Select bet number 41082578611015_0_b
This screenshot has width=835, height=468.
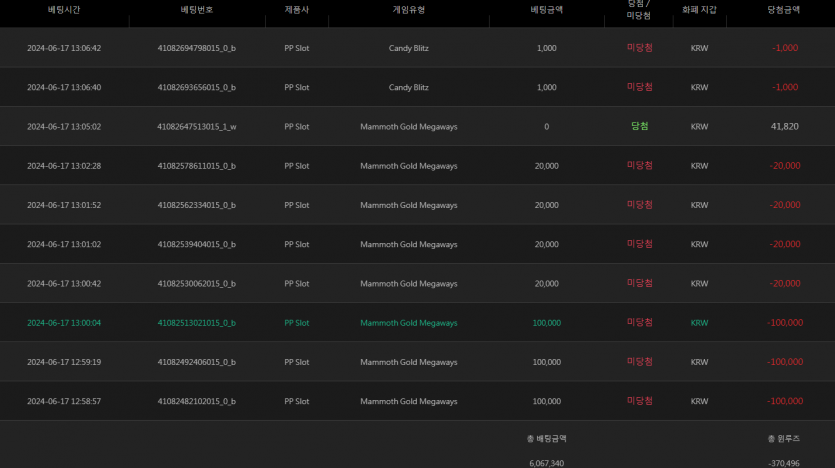pyautogui.click(x=197, y=166)
